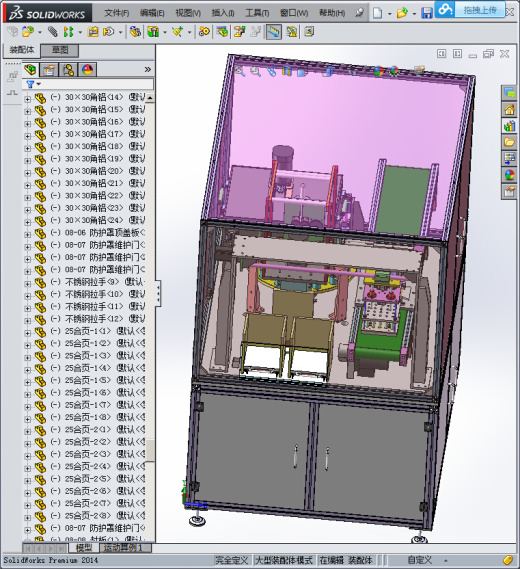Toggle the highlighted toolbar button beside AssemblyXpert
The width and height of the screenshot is (520, 569).
[274, 32]
